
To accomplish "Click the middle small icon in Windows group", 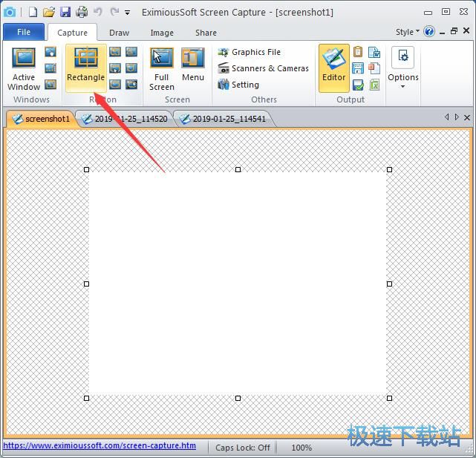I will pos(50,68).
